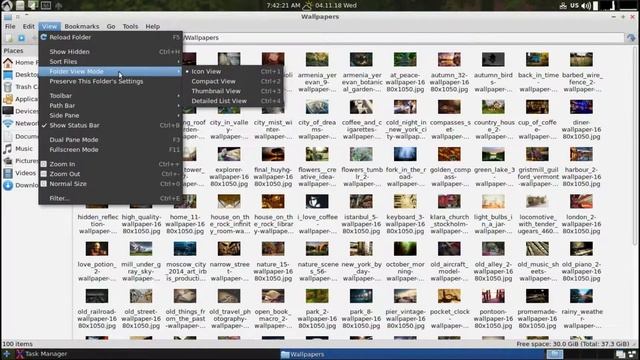Select Detailed List View mode

point(233,101)
